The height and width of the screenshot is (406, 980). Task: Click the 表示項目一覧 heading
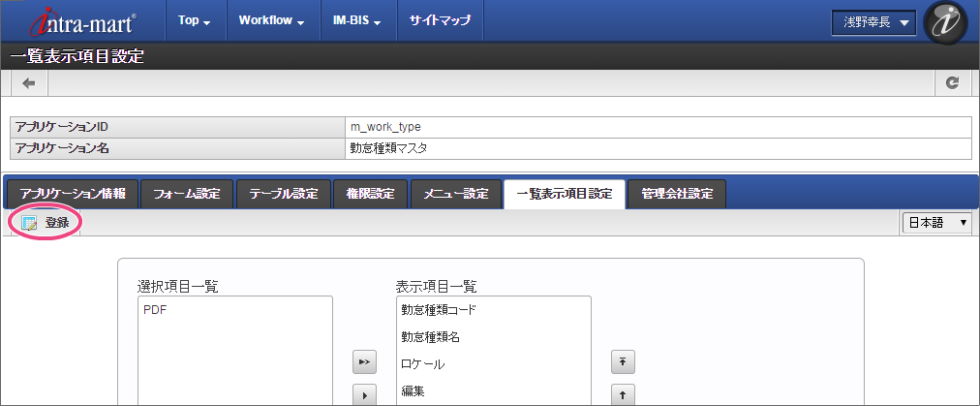click(x=436, y=287)
